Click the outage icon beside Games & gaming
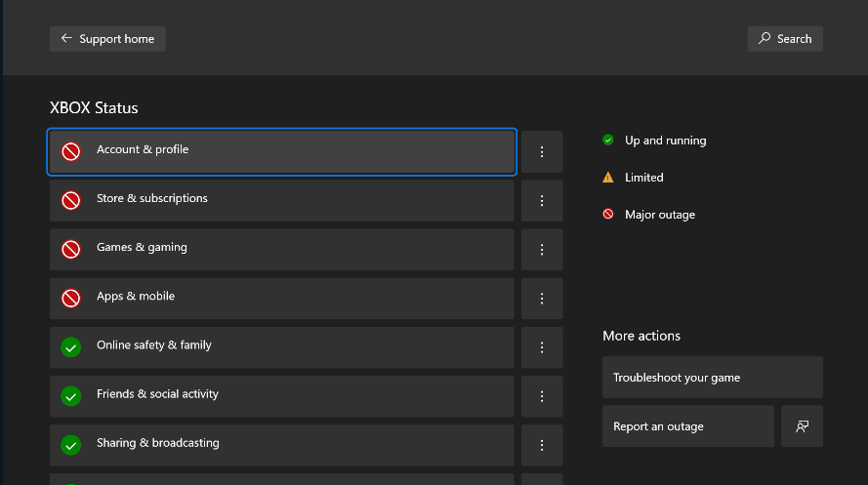868x485 pixels. click(x=71, y=250)
